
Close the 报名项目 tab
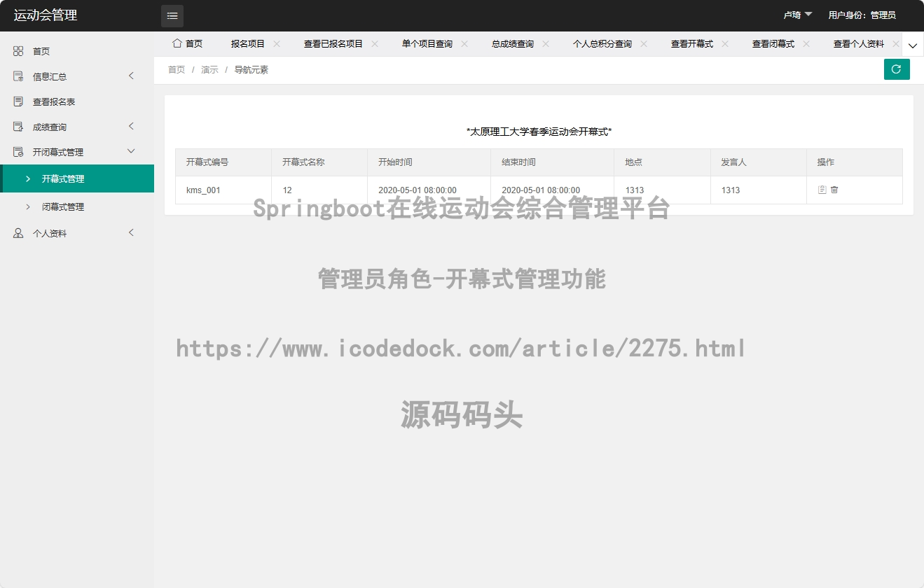click(277, 43)
